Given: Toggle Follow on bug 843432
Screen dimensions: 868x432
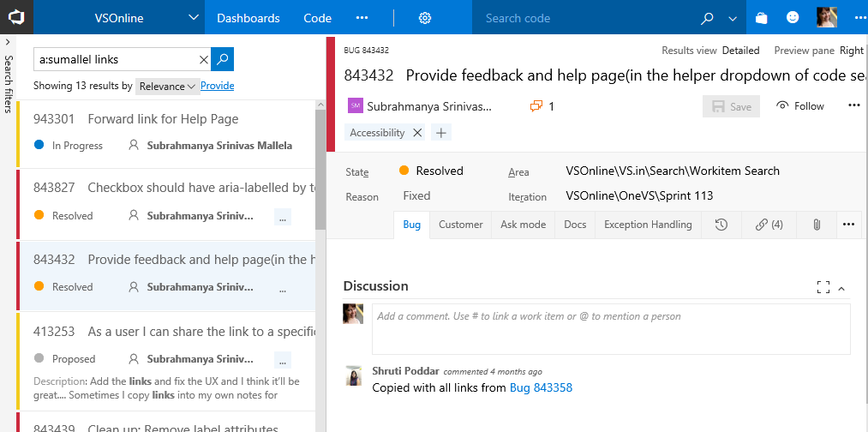Looking at the screenshot, I should [800, 105].
